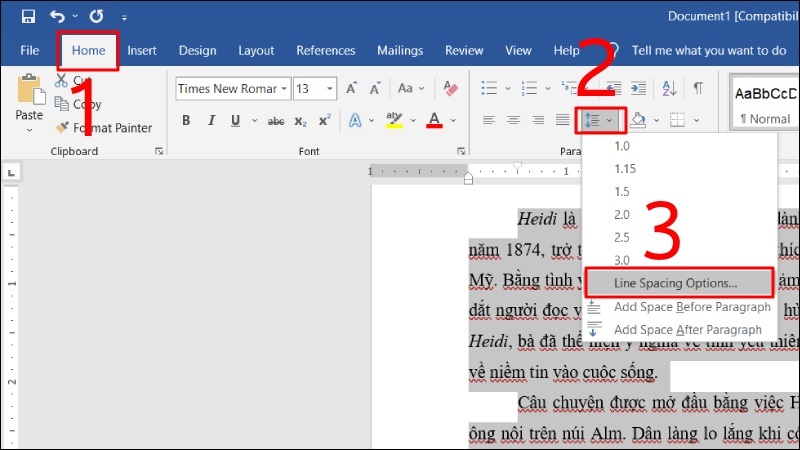800x450 pixels.
Task: Switch to the Layout tab
Action: point(256,50)
